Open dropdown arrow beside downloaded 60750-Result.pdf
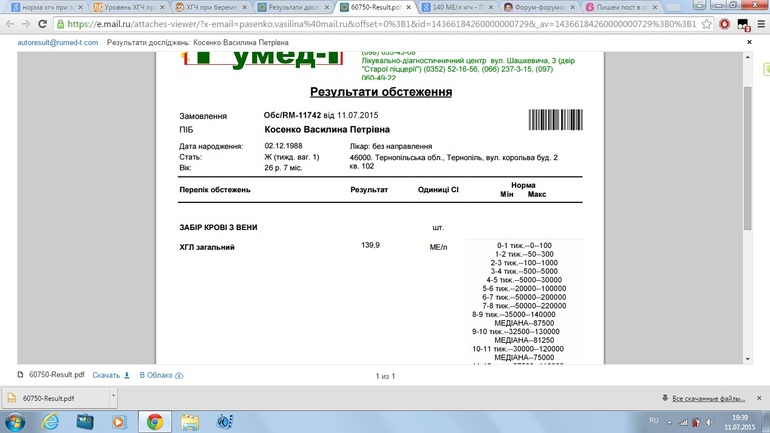Viewport: 770px width, 433px height. click(x=113, y=398)
